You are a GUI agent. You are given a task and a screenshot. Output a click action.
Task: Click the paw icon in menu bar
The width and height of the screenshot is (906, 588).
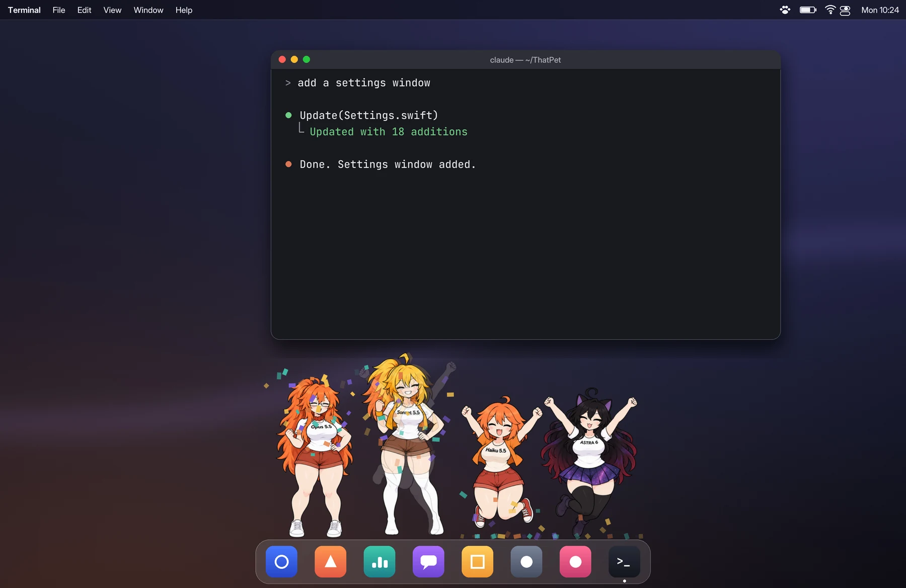pos(785,10)
